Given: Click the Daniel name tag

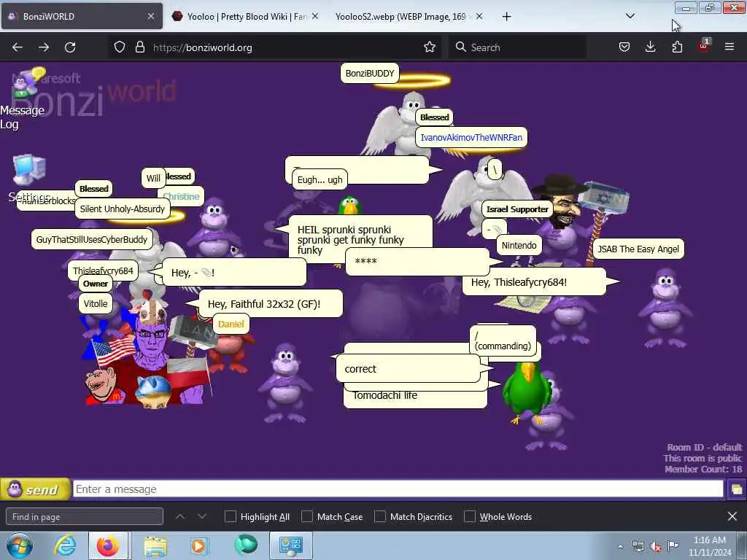Looking at the screenshot, I should click(231, 324).
